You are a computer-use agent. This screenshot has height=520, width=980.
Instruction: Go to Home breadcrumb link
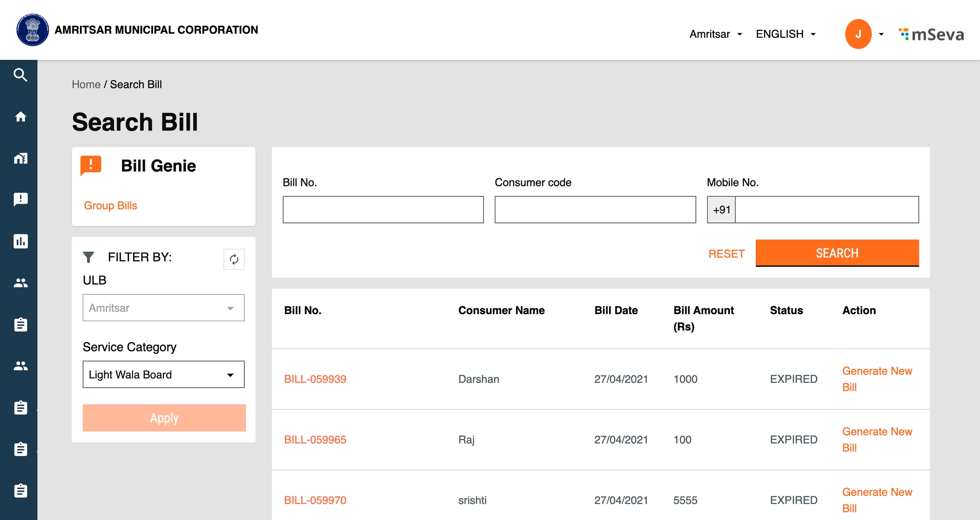tap(86, 84)
